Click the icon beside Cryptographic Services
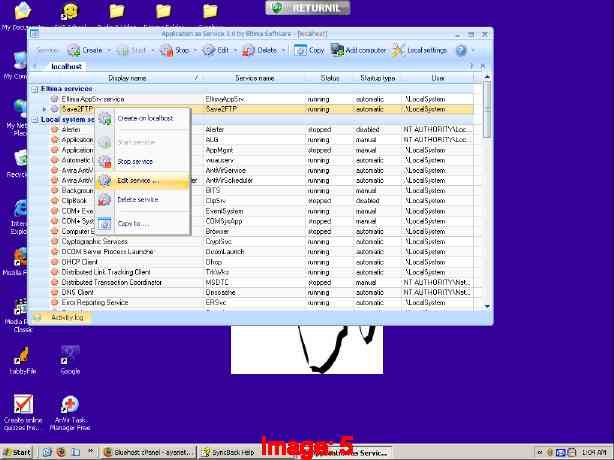The width and height of the screenshot is (614, 460). [55, 242]
